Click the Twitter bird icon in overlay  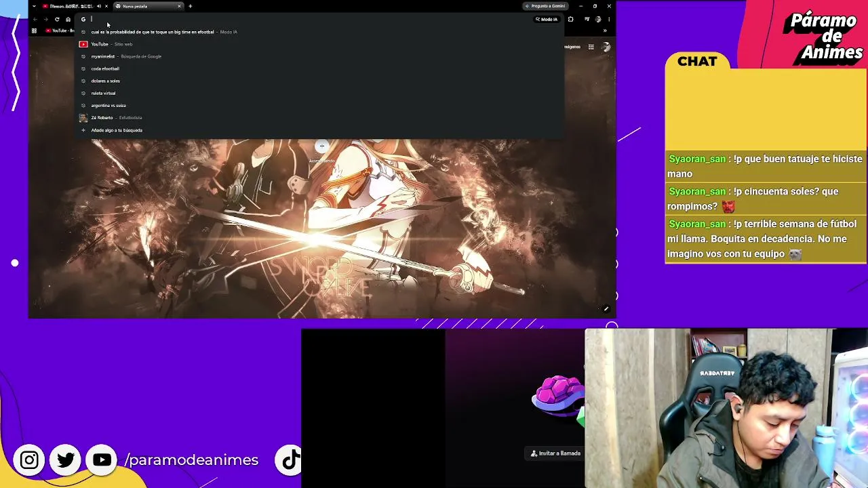coord(66,460)
